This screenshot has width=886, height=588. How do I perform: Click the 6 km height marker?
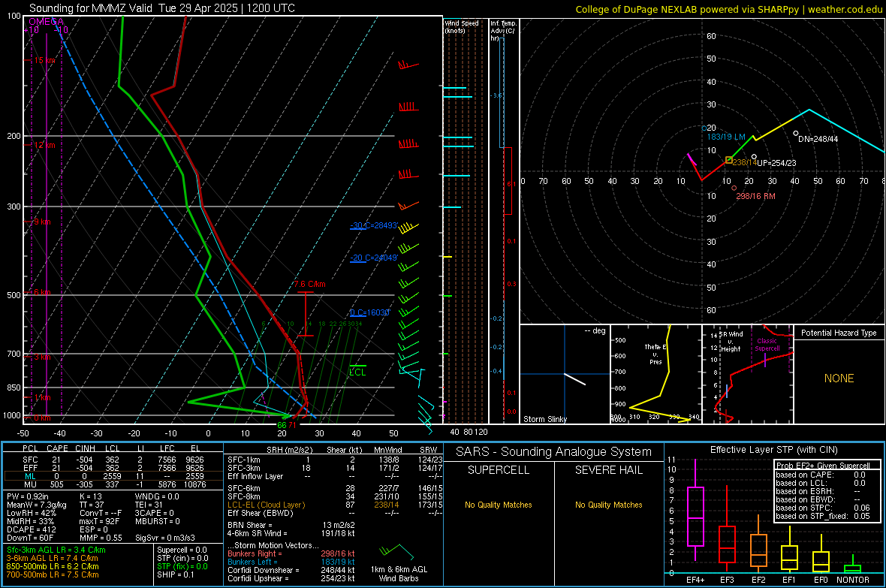(42, 292)
